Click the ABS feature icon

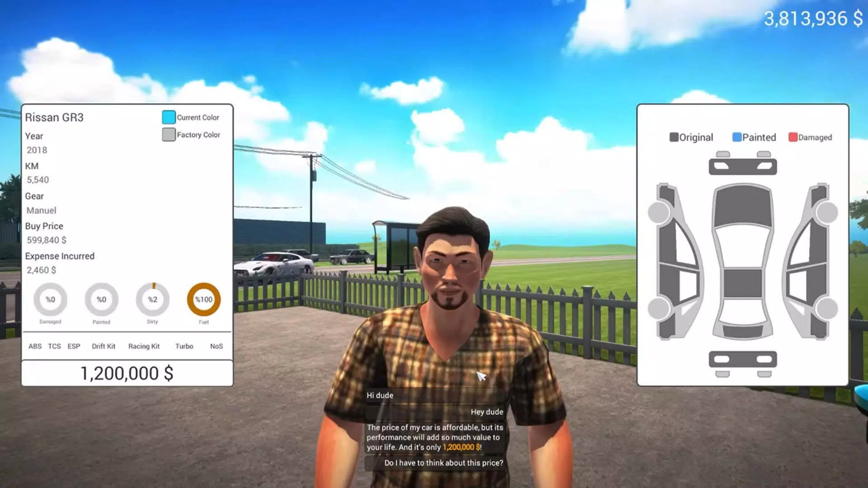click(34, 346)
